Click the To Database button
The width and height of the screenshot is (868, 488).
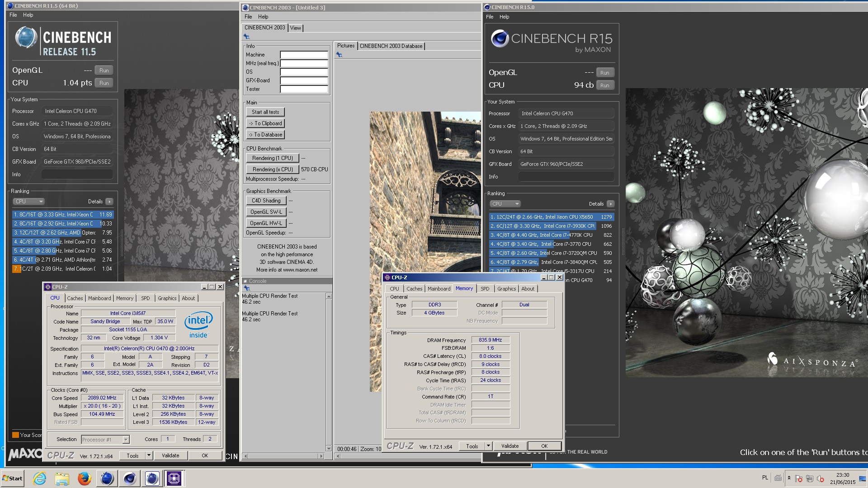coord(265,135)
